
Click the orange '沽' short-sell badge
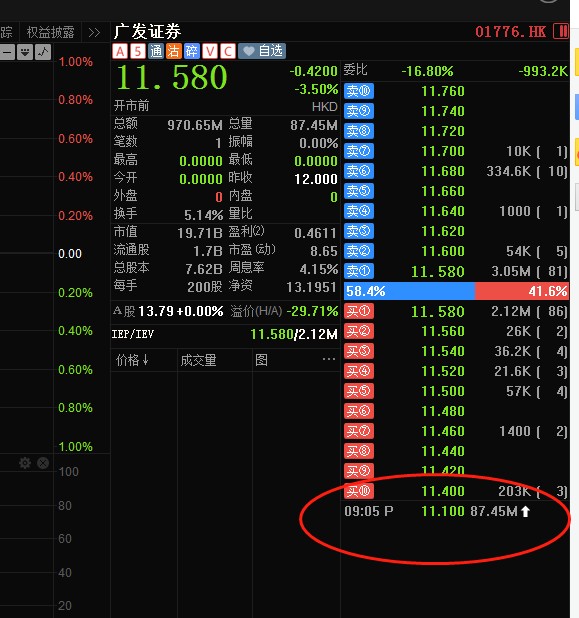(x=174, y=51)
